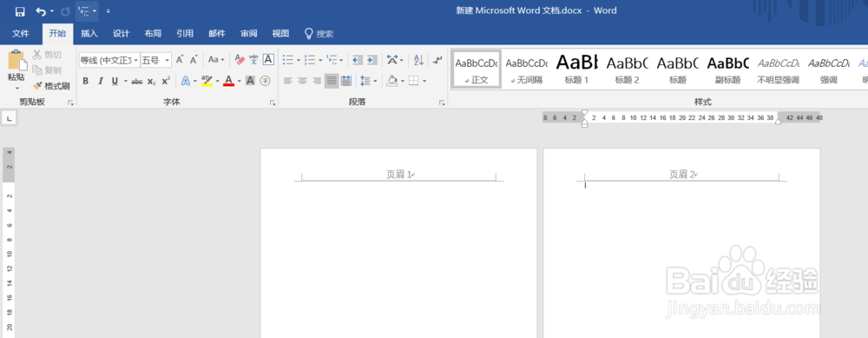Align the paragraph to the left
868x338 pixels.
[288, 81]
